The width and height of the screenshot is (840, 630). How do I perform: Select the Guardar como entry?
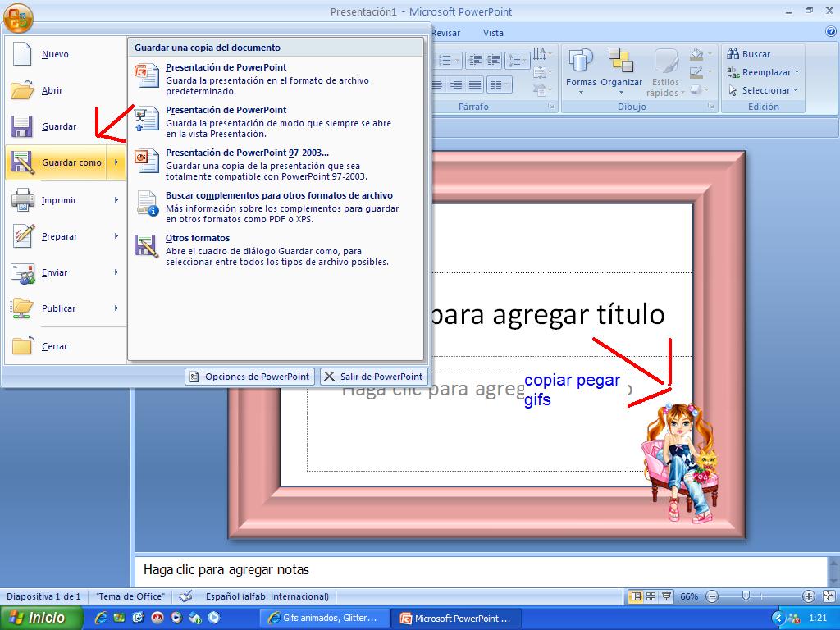click(57, 162)
